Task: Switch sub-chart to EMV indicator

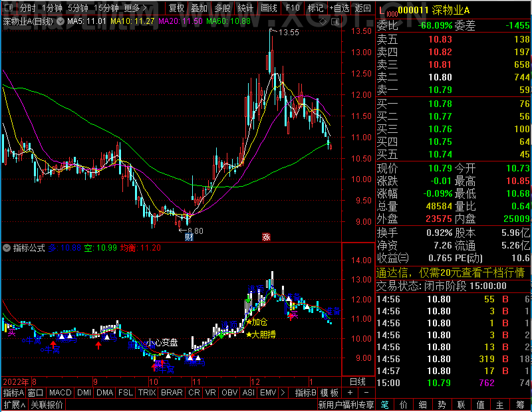Action: coord(268,392)
